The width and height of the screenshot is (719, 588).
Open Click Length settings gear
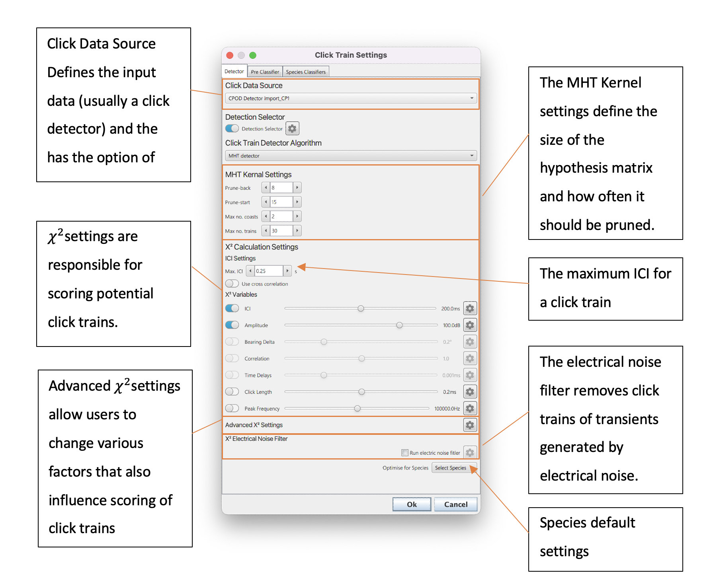coord(470,392)
